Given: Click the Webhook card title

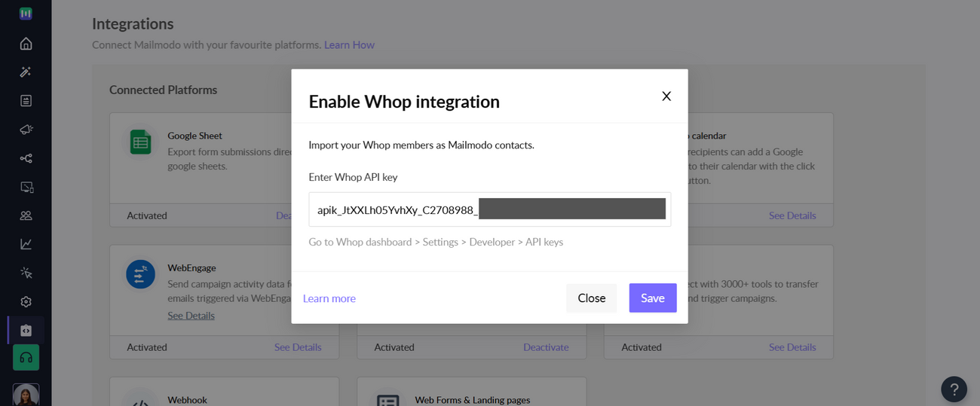Looking at the screenshot, I should pyautogui.click(x=187, y=400).
